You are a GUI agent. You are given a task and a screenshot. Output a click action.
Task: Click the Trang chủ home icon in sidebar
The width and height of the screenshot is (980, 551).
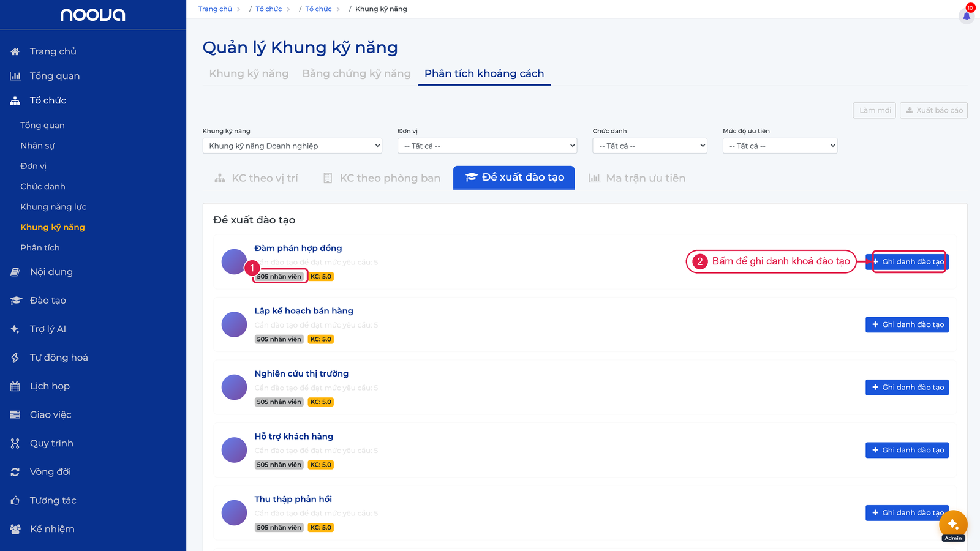pyautogui.click(x=15, y=51)
